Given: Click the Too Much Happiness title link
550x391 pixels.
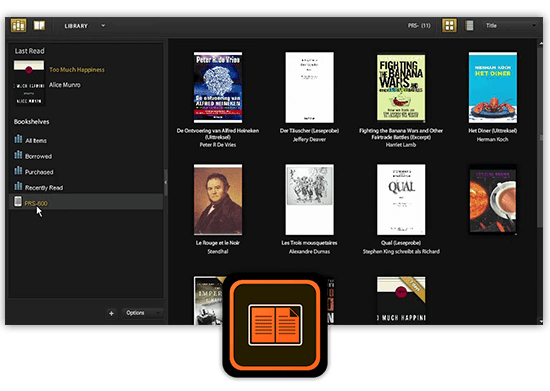Looking at the screenshot, I should click(x=77, y=70).
